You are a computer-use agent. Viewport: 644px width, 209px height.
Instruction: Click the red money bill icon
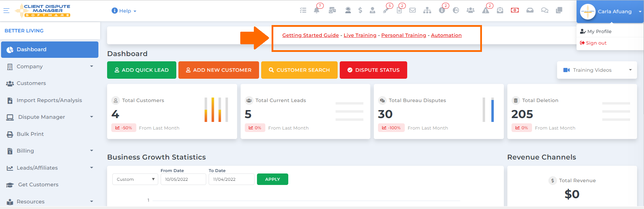515,10
